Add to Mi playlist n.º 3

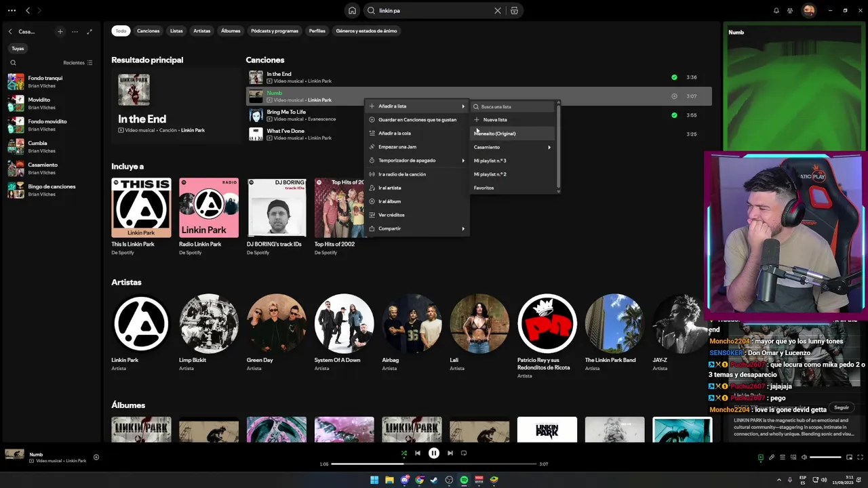pos(513,161)
